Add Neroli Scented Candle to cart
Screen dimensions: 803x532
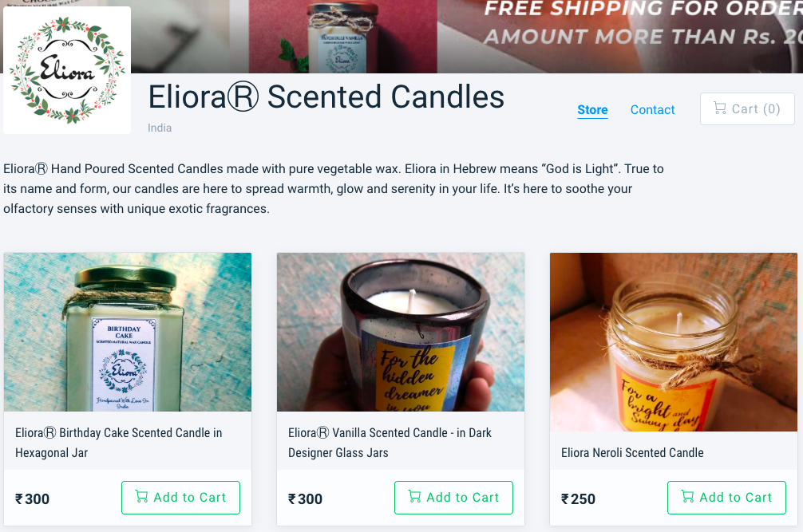click(726, 498)
